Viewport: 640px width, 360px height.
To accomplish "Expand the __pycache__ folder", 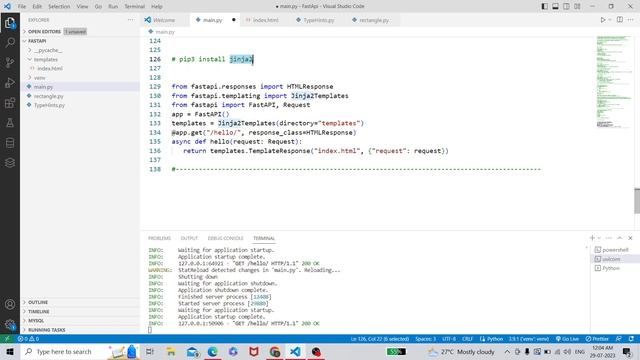I will 48,50.
